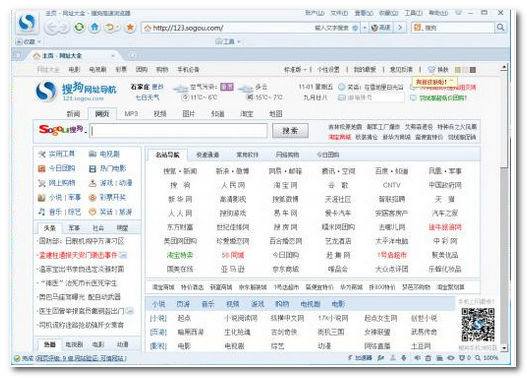Viewport: 527px width, 378px height.
Task: Switch to the 地图 search tab
Action: [276, 114]
